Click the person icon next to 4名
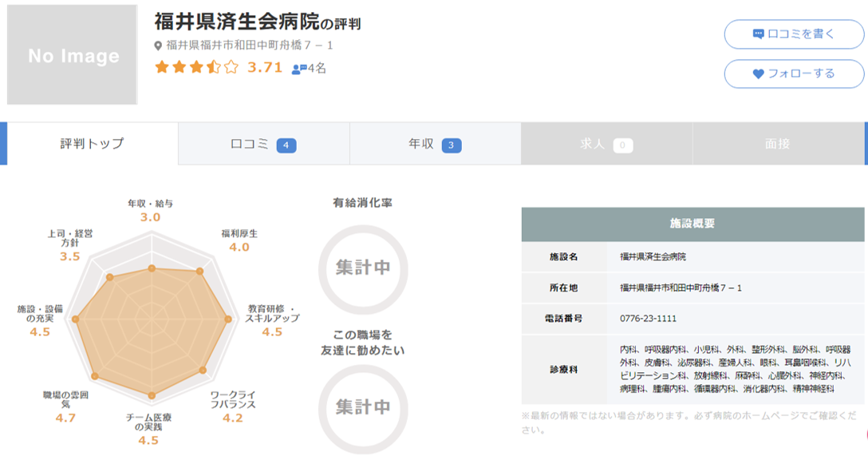The height and width of the screenshot is (460, 868). pyautogui.click(x=294, y=69)
